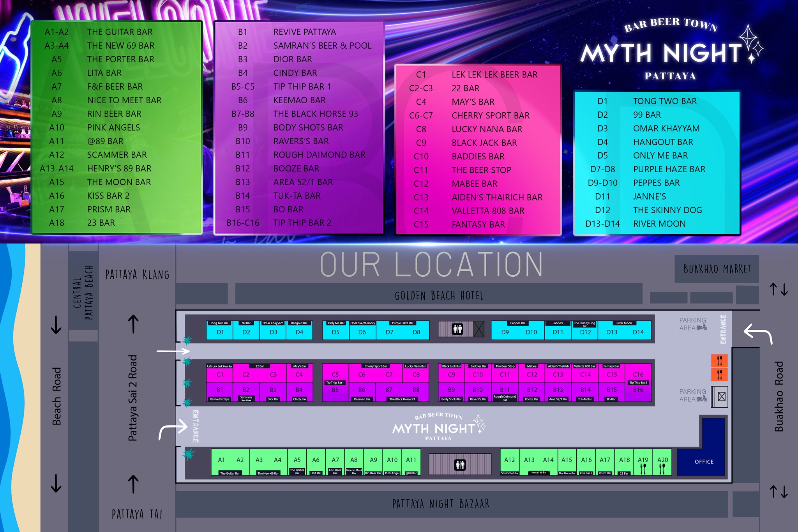Click the Golden Beach Hotel label
The image size is (798, 532).
pyautogui.click(x=440, y=295)
